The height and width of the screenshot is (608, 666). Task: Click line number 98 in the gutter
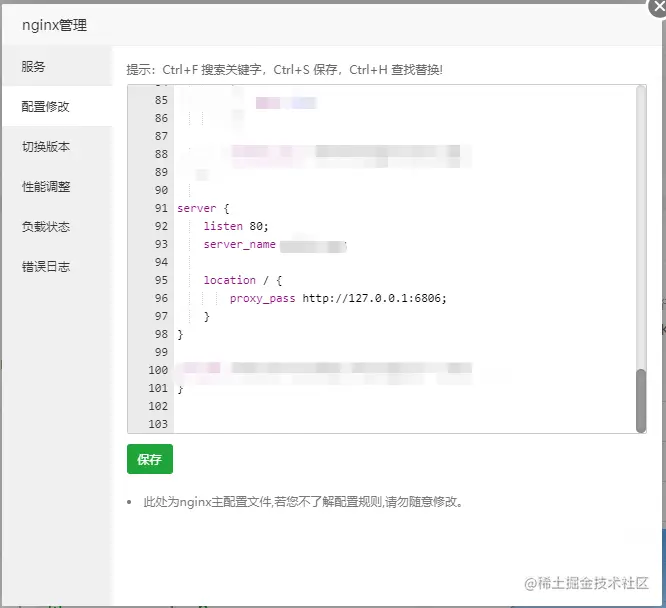161,334
